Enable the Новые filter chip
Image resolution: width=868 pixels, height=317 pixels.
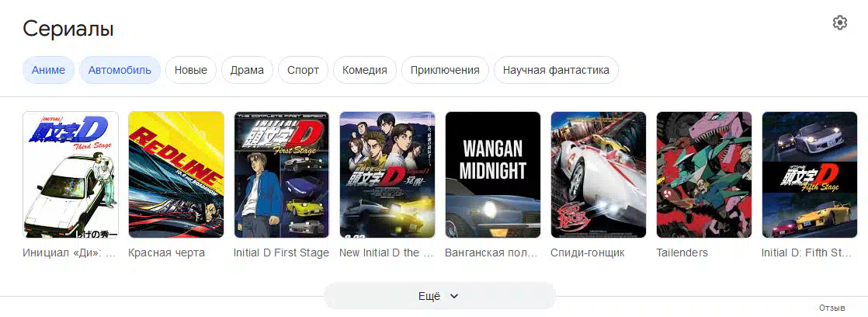tap(191, 71)
